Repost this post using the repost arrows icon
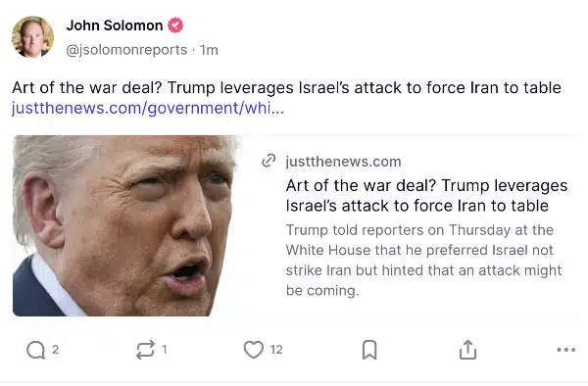 145,350
